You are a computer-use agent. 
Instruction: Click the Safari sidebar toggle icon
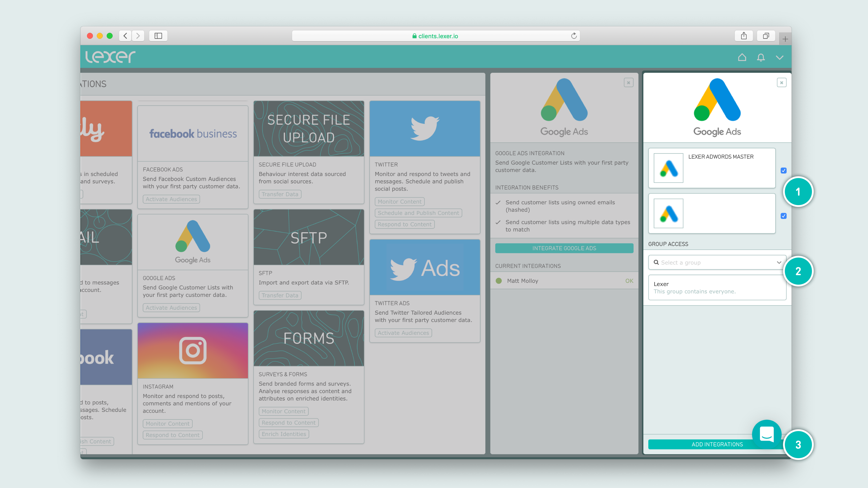(158, 36)
